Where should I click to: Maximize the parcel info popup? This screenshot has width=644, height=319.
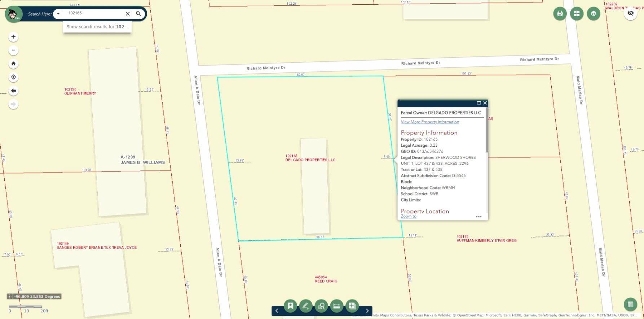[x=479, y=103]
